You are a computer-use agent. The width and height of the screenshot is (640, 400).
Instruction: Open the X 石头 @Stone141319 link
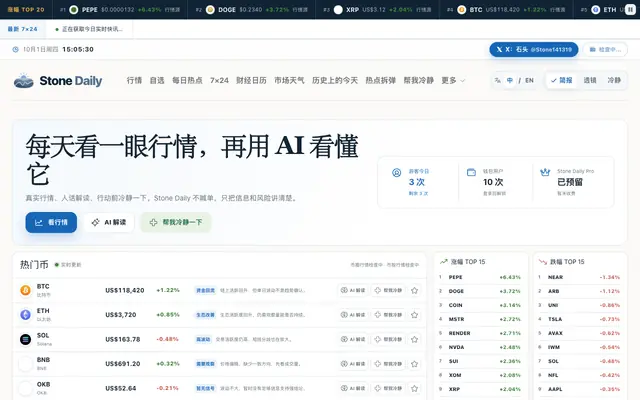pyautogui.click(x=534, y=49)
